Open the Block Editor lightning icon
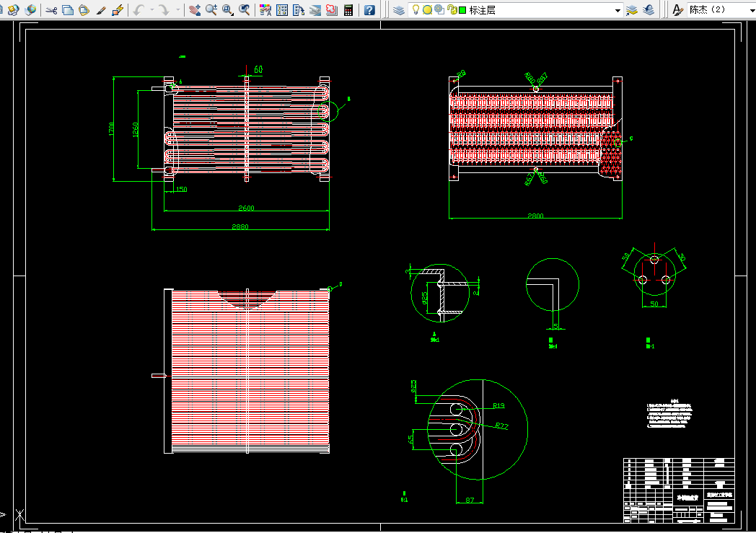The image size is (756, 533). 117,9
